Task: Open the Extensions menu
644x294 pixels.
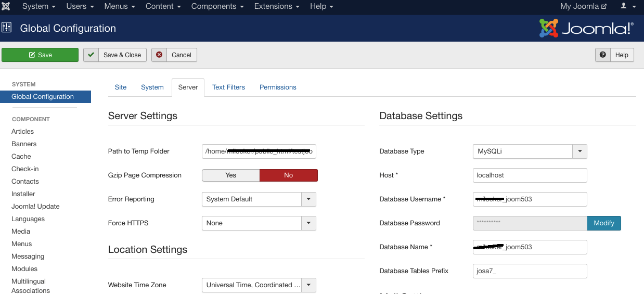Action: pyautogui.click(x=277, y=6)
